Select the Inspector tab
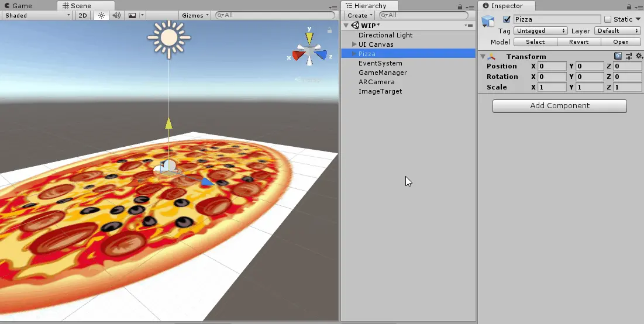Image resolution: width=644 pixels, height=324 pixels. tap(507, 6)
